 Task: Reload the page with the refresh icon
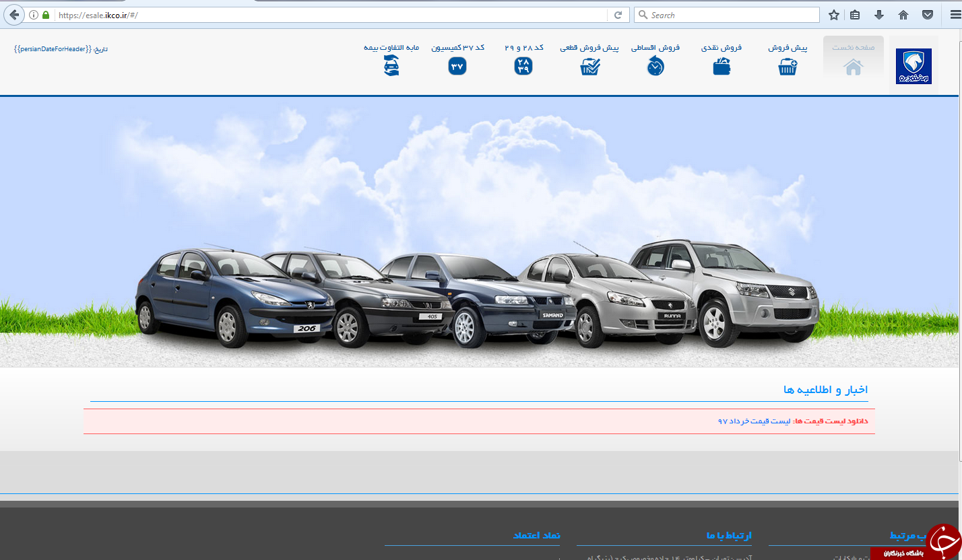click(x=618, y=15)
